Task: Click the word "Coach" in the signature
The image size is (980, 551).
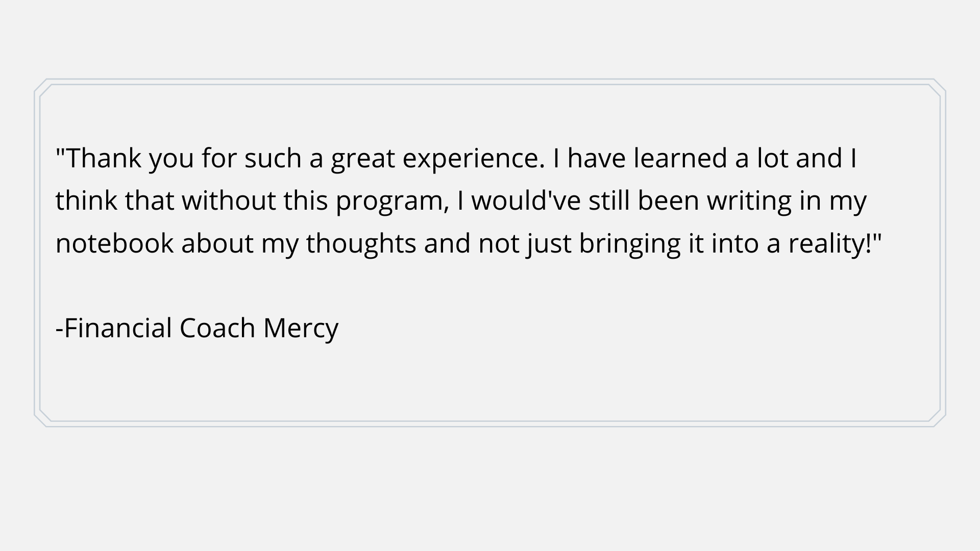Action: pos(217,328)
